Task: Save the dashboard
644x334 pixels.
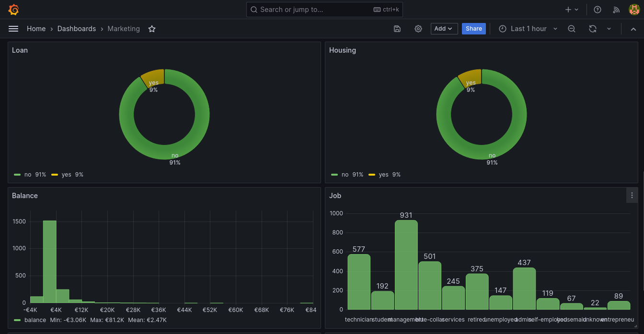Action: pos(397,29)
